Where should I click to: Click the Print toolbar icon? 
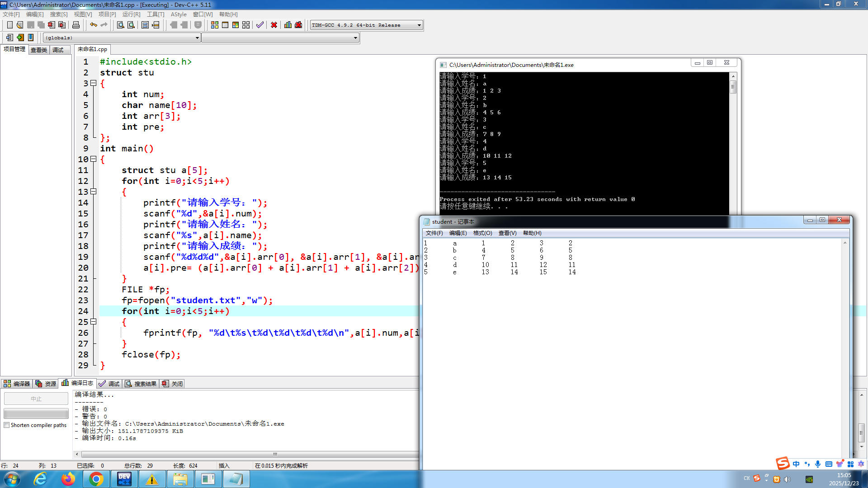76,25
